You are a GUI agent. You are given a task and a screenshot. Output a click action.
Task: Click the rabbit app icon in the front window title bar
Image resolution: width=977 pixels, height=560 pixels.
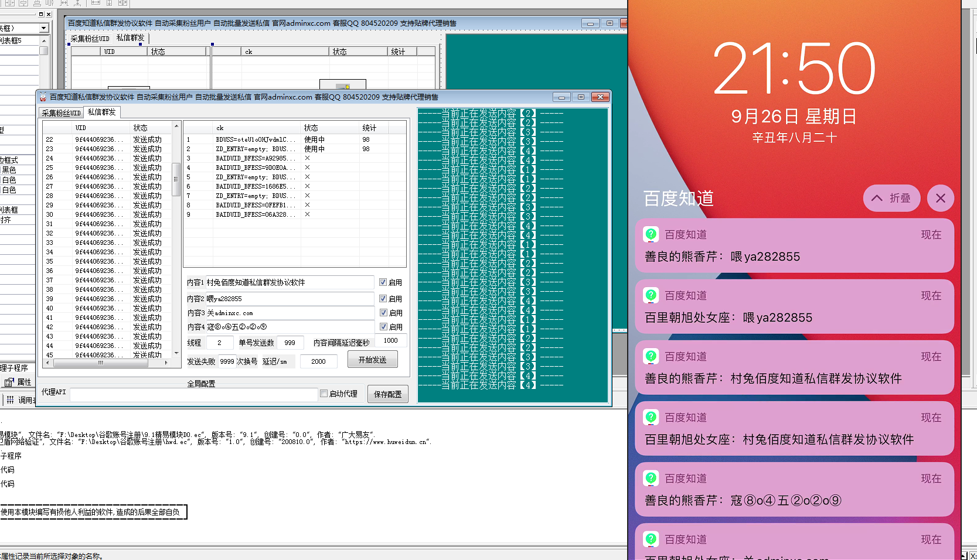[43, 97]
